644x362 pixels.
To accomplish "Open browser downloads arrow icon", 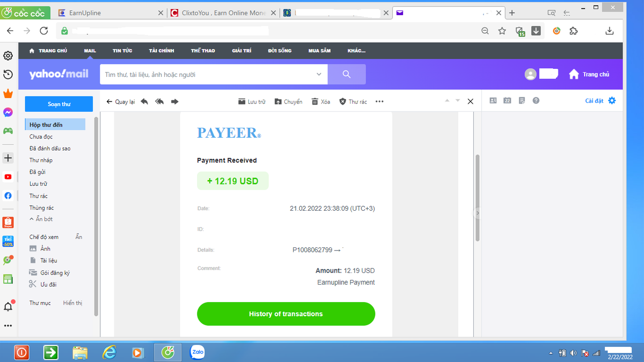I will [609, 31].
